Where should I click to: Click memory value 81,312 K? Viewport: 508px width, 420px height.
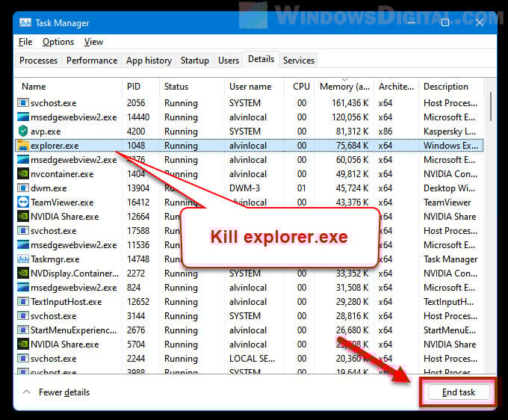(352, 132)
